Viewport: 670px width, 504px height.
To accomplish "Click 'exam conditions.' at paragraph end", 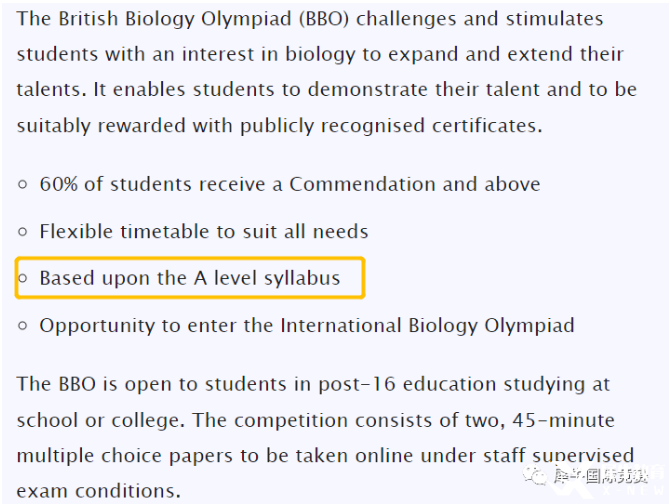I will (99, 491).
